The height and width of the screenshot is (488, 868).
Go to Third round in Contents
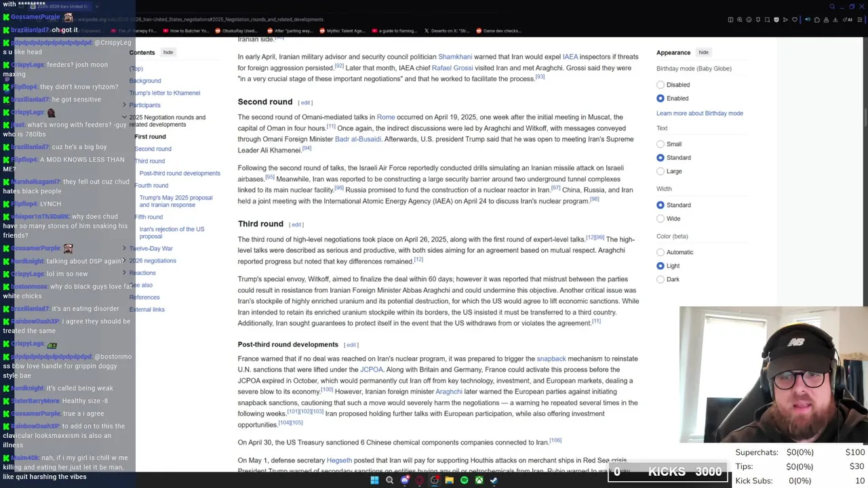[x=149, y=161]
